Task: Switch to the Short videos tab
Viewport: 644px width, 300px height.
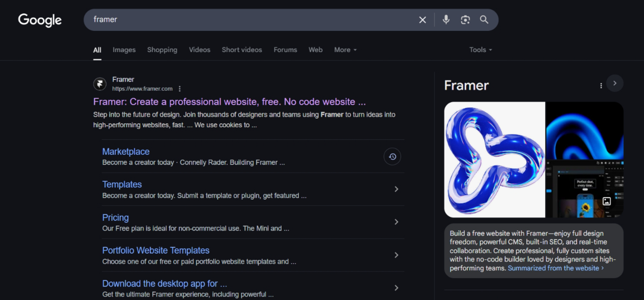Action: click(x=242, y=50)
